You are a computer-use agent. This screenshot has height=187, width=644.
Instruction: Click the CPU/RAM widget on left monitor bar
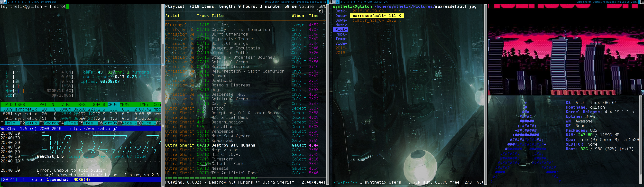[x=45, y=2]
